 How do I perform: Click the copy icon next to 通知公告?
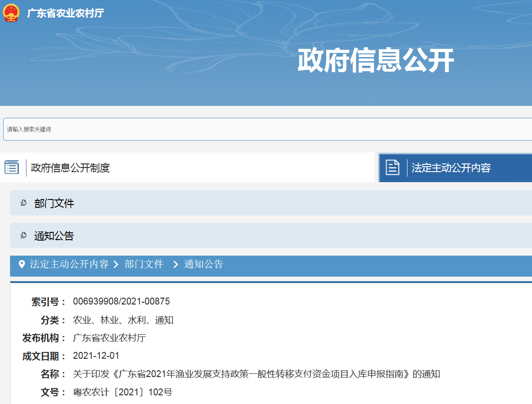tap(24, 236)
